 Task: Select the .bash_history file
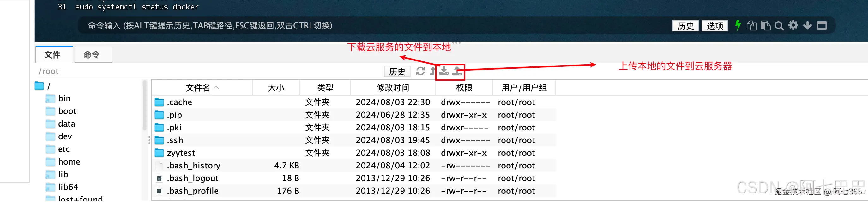[x=354, y=166]
